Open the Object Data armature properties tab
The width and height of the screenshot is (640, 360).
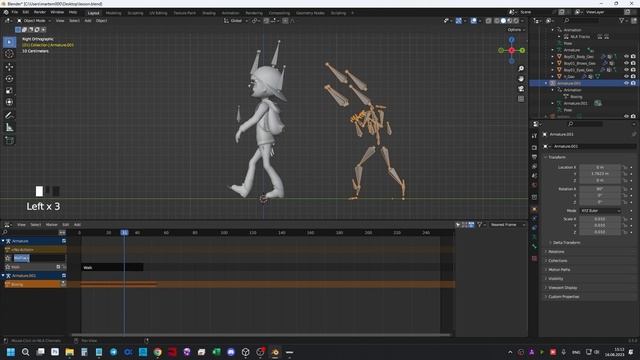click(x=534, y=238)
